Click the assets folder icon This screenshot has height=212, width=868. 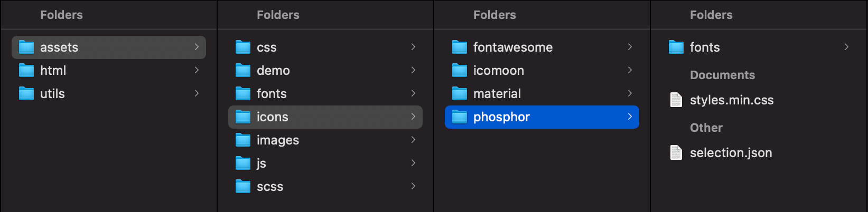26,47
